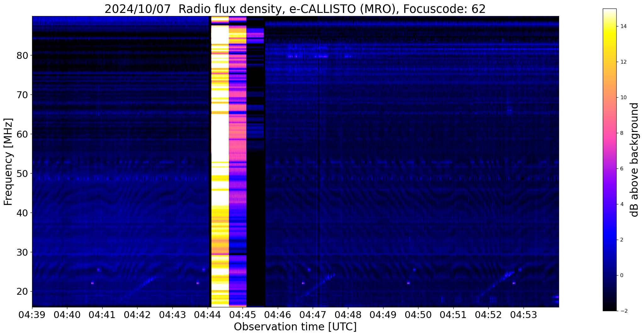Click the 04:43 time tick label
Screen dimensions: 644x336
click(172, 315)
